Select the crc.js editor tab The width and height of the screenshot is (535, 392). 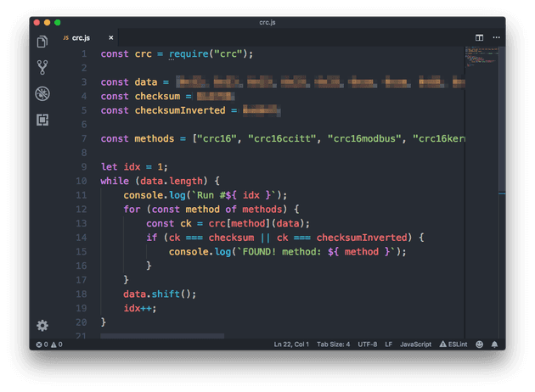(x=81, y=38)
